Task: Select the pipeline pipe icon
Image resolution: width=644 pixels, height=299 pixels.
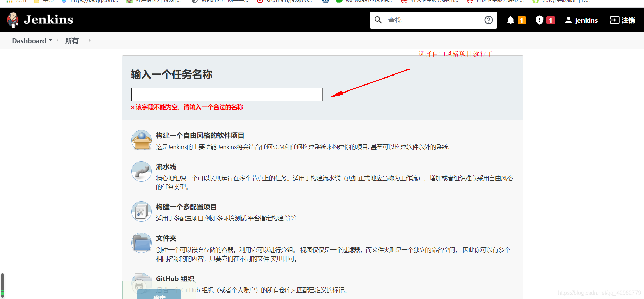Action: pyautogui.click(x=141, y=171)
